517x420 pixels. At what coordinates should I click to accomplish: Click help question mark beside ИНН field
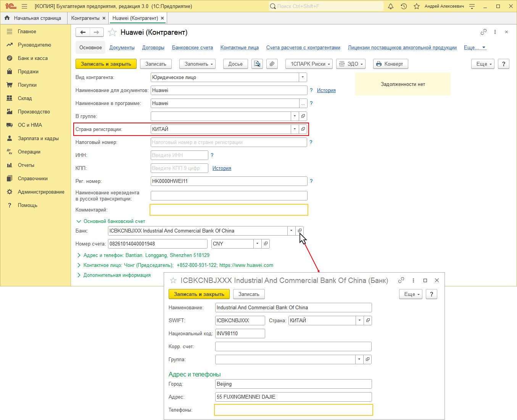point(212,155)
